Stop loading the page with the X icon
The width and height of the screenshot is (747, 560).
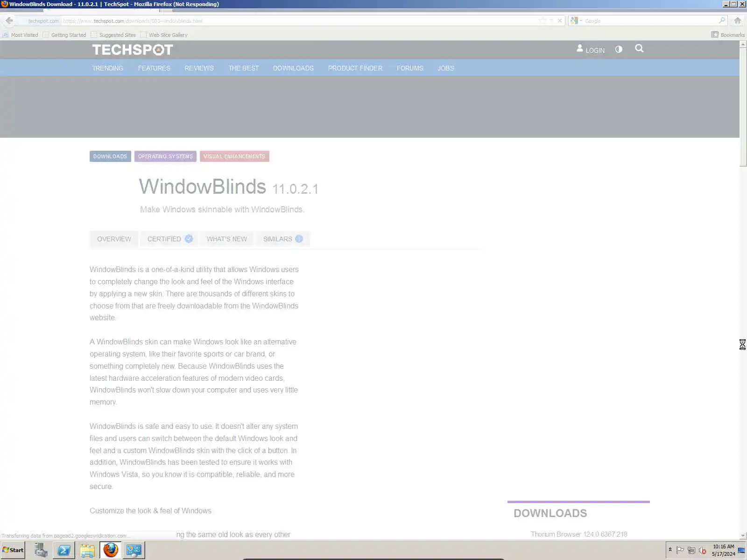click(x=560, y=21)
